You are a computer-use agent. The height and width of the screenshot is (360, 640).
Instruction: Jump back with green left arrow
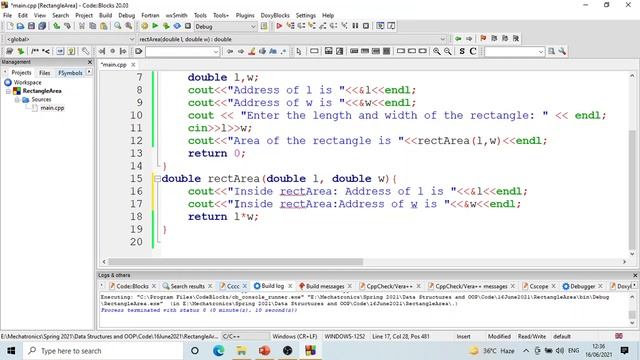[x=458, y=38]
